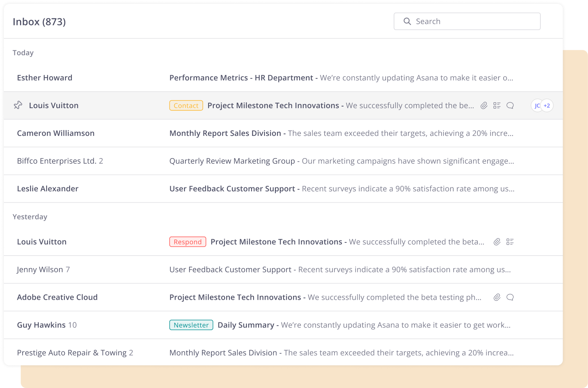Image resolution: width=588 pixels, height=388 pixels.
Task: Select Louis Vuitton sender name under Yesterday
Action: click(42, 242)
